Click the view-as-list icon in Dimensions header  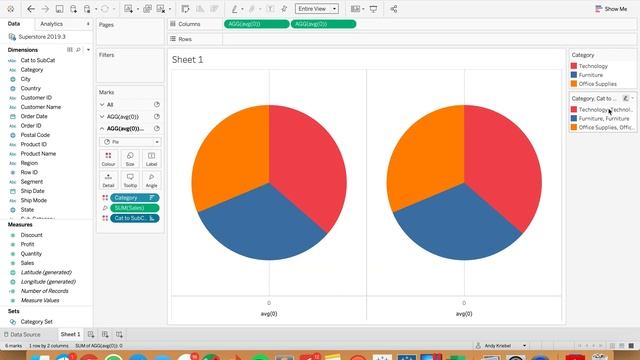tap(69, 50)
